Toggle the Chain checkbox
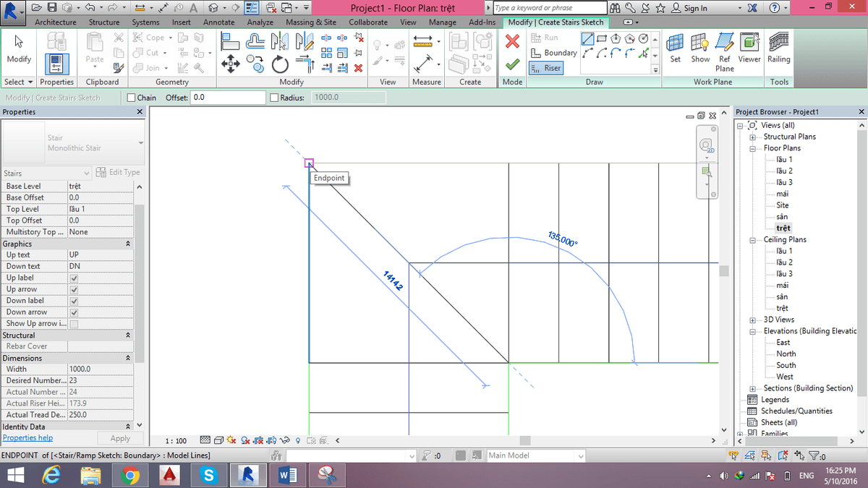 [x=131, y=98]
